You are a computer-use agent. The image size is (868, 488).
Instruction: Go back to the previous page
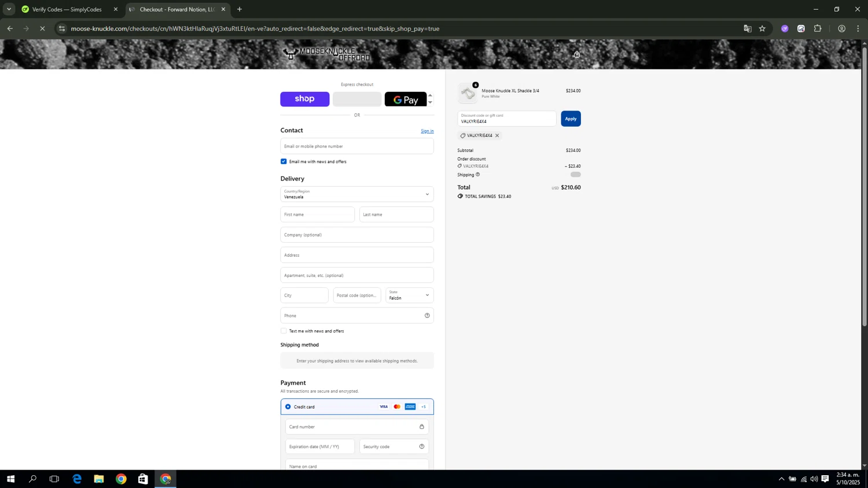[10, 28]
